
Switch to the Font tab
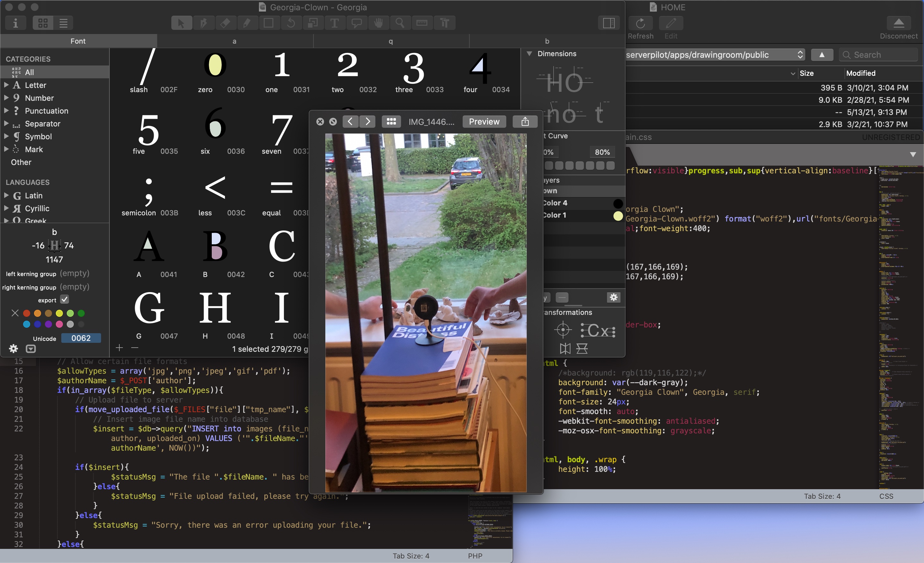pos(78,41)
